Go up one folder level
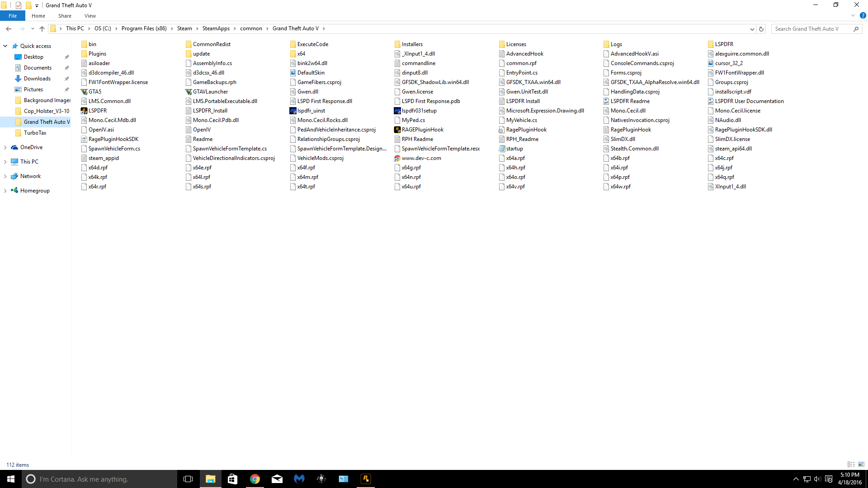The height and width of the screenshot is (488, 868). tap(42, 29)
